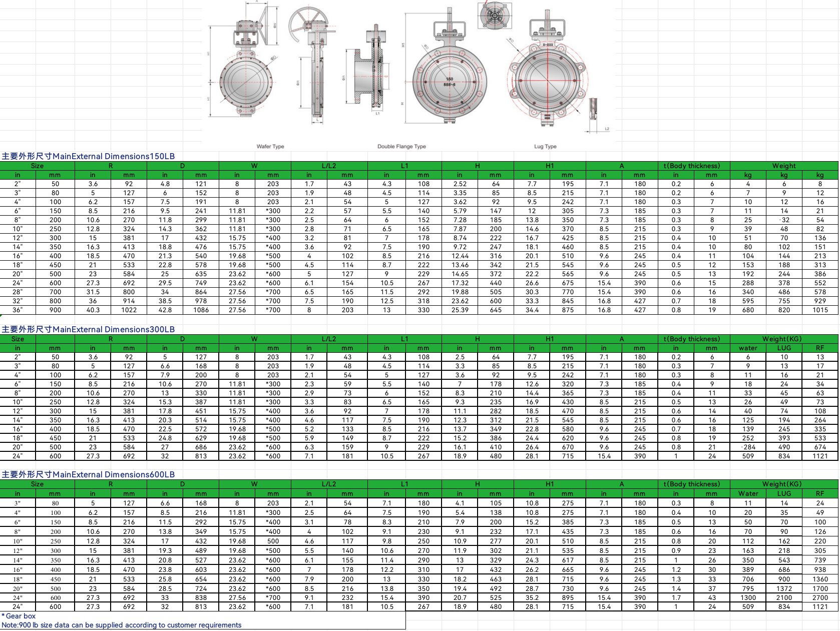Select cell with value 875
Screen dimensions: 840x631
[568, 310]
